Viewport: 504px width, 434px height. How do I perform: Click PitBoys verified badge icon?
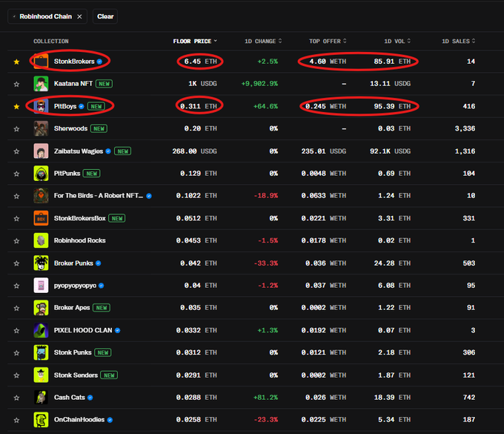82,107
